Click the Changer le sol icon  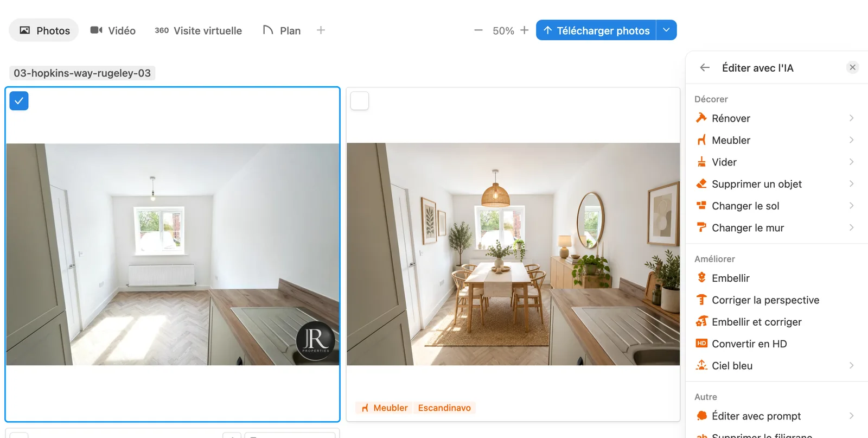pos(701,206)
